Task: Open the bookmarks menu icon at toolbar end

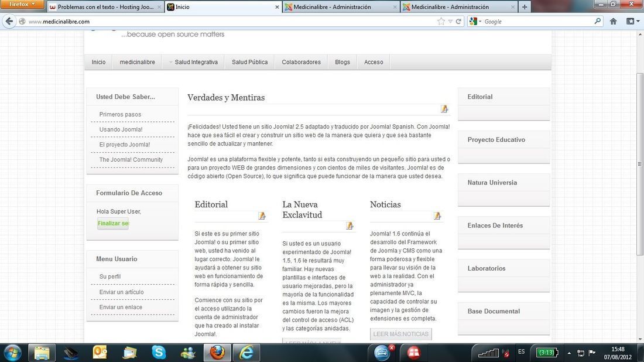Action: (632, 21)
